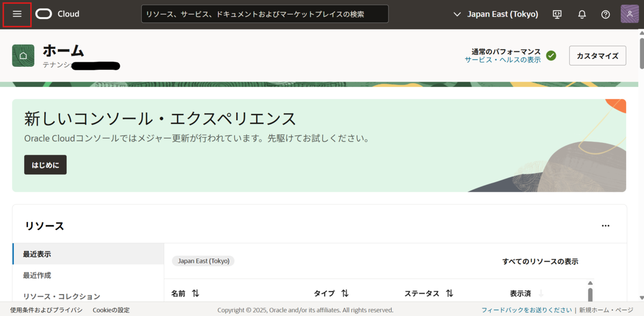The width and height of the screenshot is (644, 316).
Task: Click the はじめに button
Action: click(45, 165)
